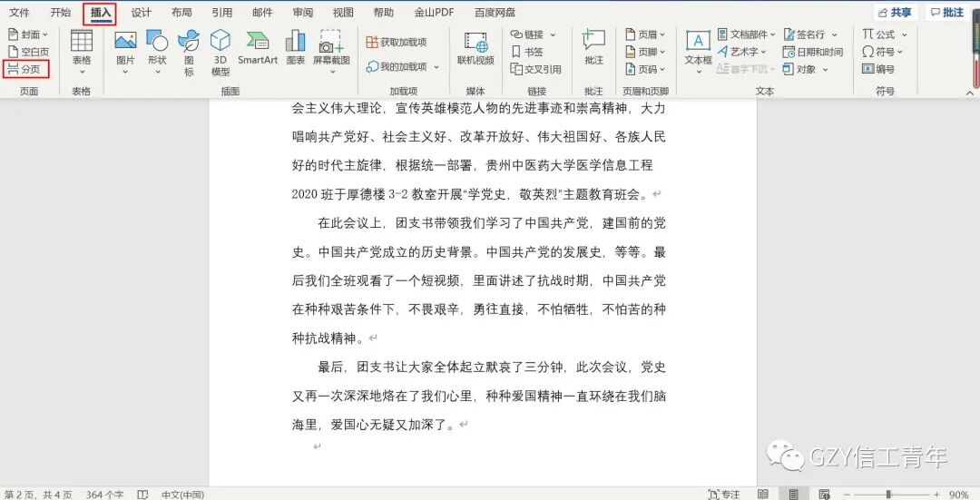Click the 对象 object button
This screenshot has height=500, width=980.
tap(799, 69)
